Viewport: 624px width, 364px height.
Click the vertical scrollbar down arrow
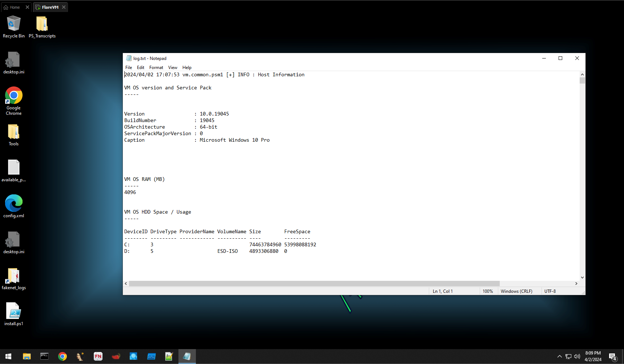tap(582, 278)
